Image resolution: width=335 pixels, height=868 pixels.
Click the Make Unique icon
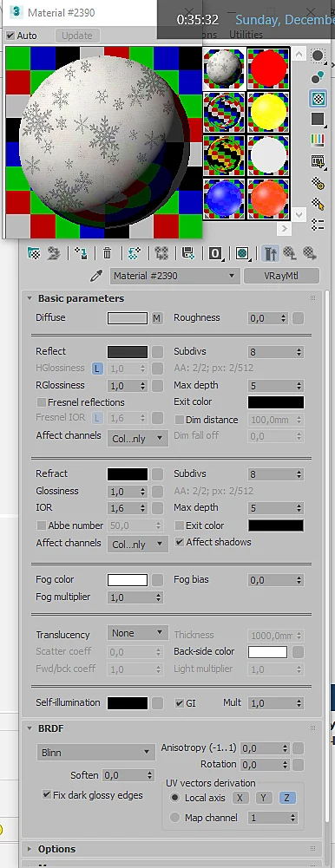point(161,253)
